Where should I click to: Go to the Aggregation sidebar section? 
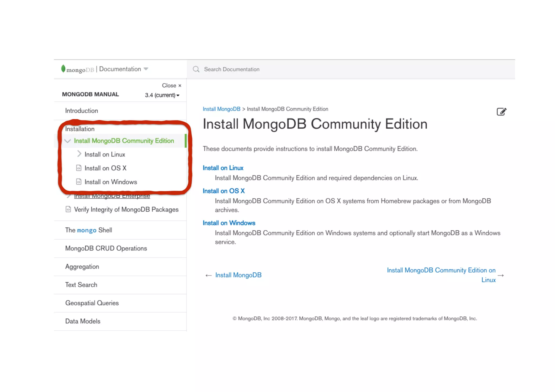click(82, 267)
